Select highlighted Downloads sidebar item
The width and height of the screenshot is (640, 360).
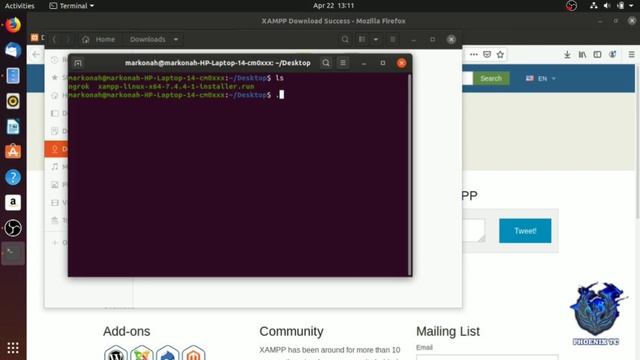pos(57,149)
